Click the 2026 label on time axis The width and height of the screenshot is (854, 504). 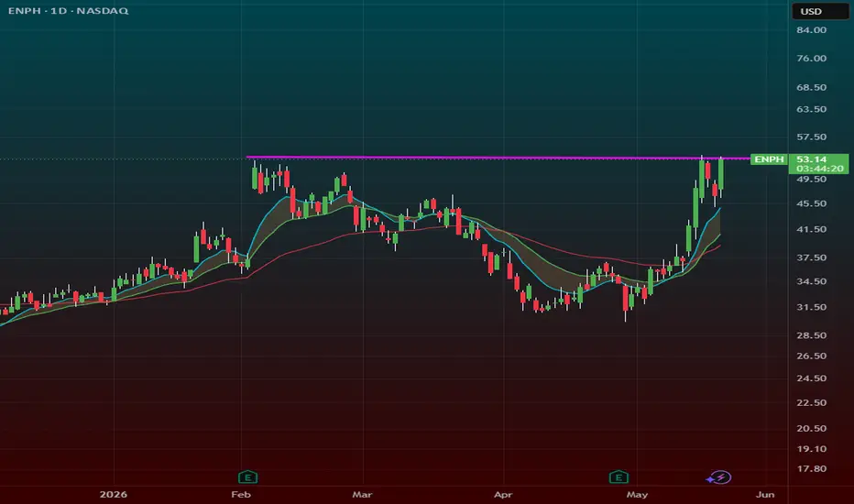[114, 494]
